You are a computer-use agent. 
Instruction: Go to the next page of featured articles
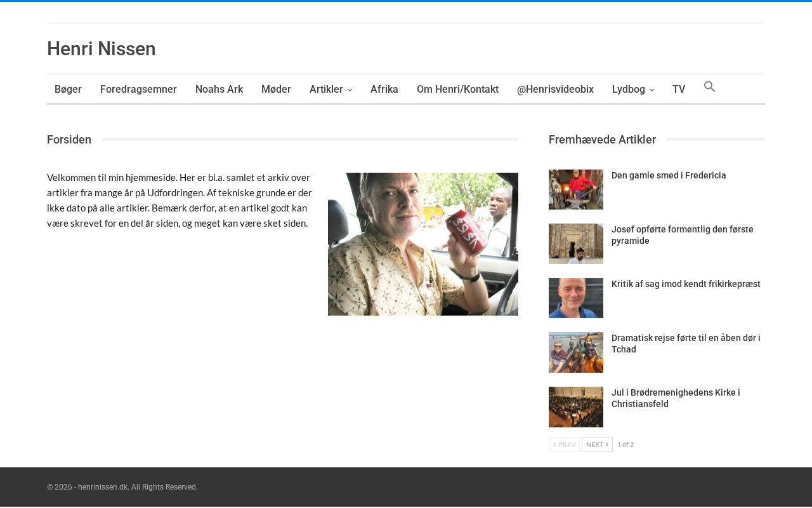pos(597,444)
